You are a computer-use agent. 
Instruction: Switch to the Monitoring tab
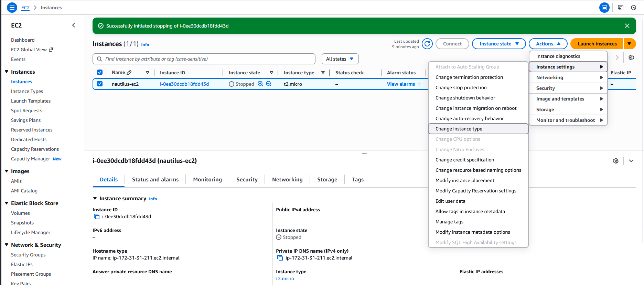(x=207, y=179)
